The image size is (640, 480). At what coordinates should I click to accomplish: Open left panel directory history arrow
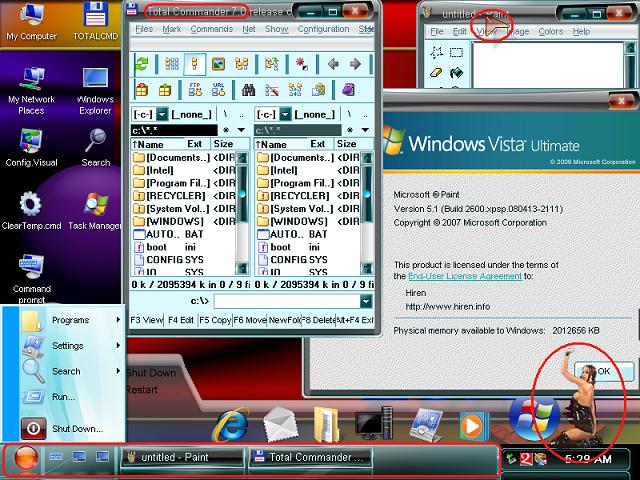click(x=241, y=130)
